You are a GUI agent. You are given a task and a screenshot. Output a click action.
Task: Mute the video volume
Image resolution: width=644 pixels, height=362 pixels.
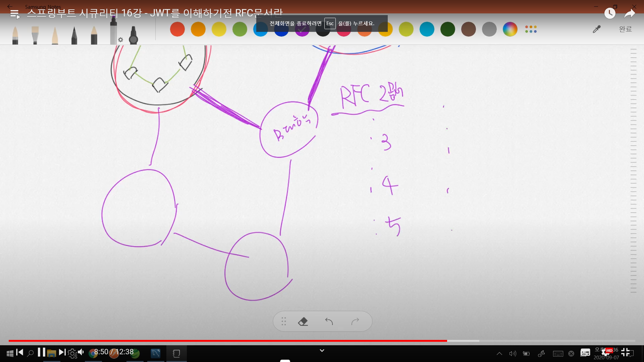81,352
